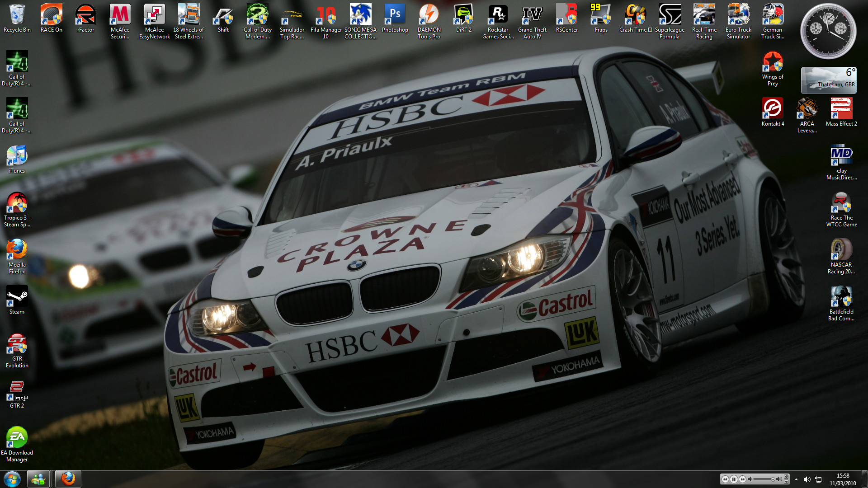Restore iTunes window from taskbar player

point(786,477)
